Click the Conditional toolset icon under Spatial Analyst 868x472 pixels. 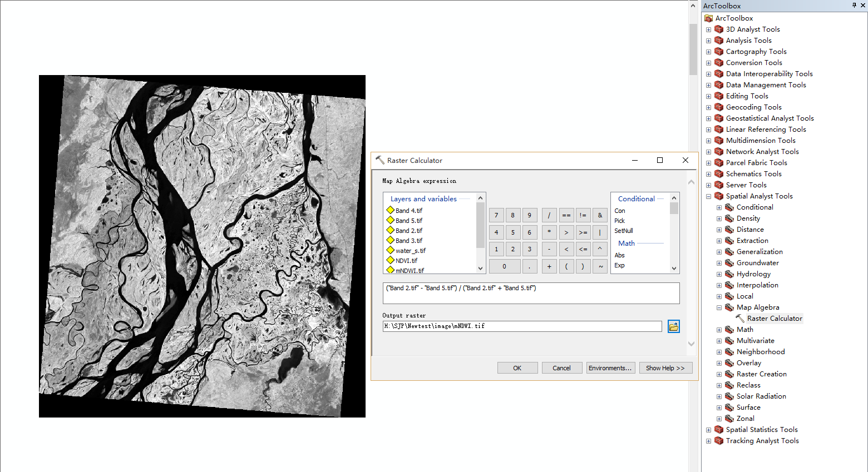(x=729, y=207)
